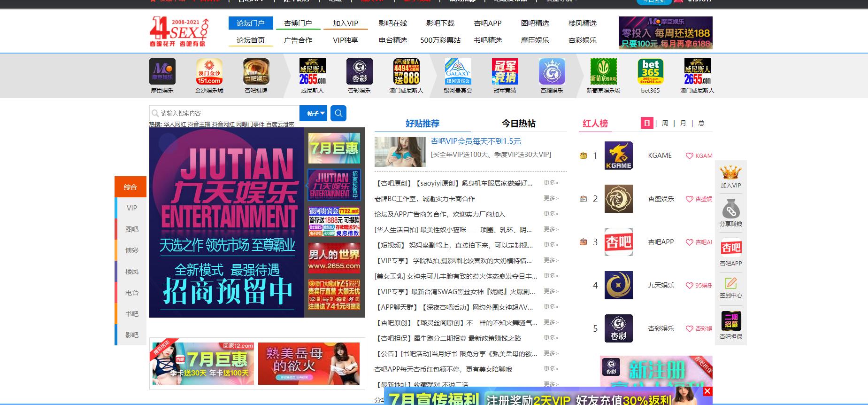Open the 杏博门户 navigation item

tap(298, 23)
